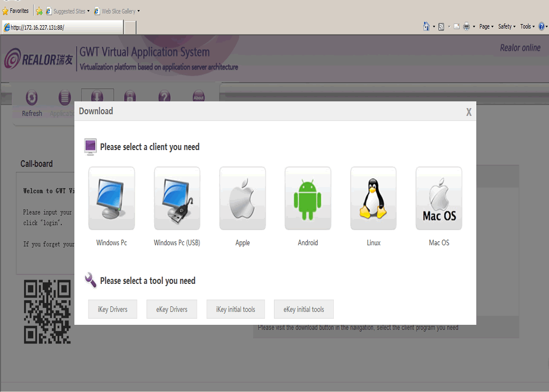Expand the Page dropdown menu
Image resolution: width=549 pixels, height=392 pixels.
pos(486,26)
